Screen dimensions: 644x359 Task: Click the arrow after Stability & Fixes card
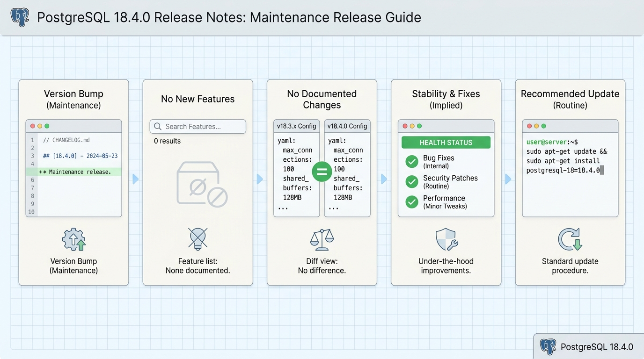click(508, 179)
